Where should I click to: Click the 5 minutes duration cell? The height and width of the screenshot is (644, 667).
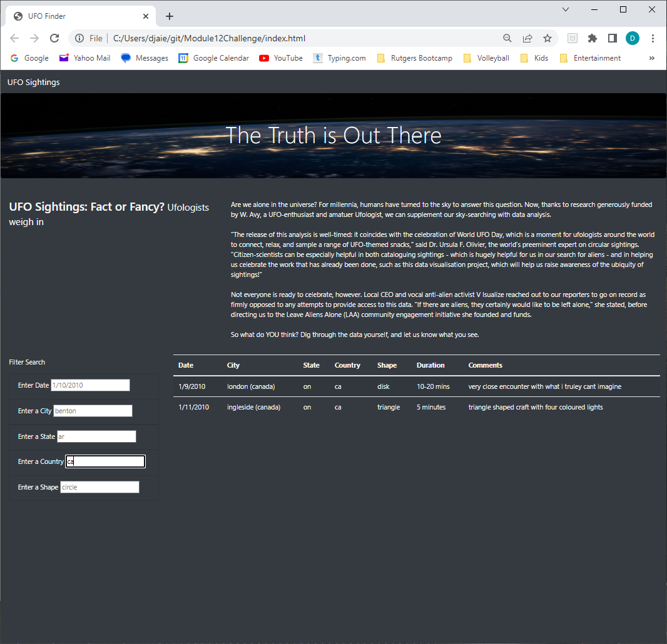click(x=431, y=407)
